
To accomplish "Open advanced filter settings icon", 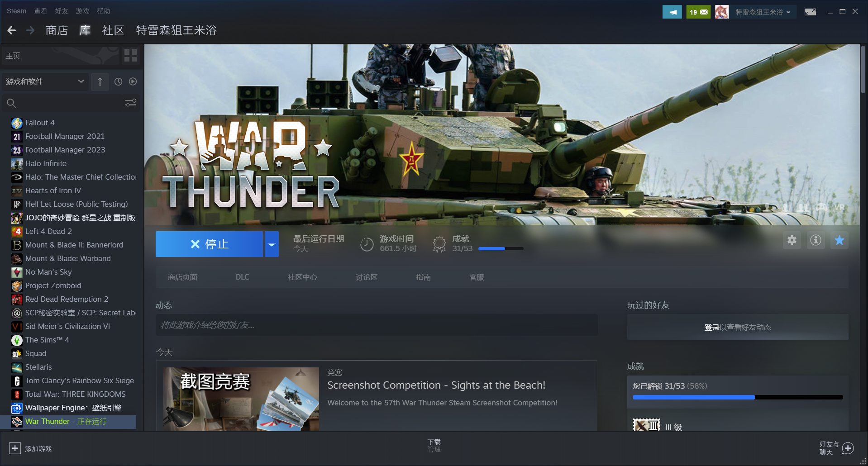I will [130, 103].
